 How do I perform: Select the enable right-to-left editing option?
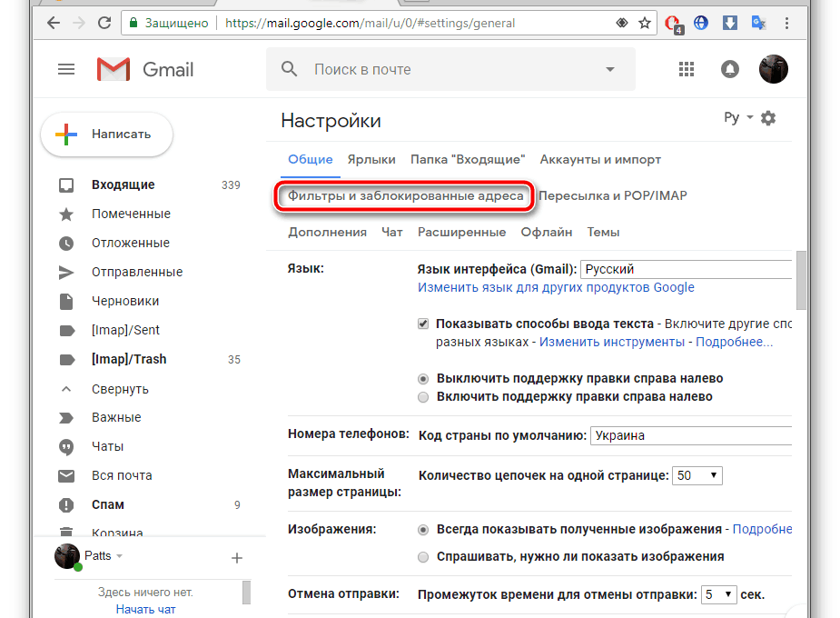(x=423, y=397)
